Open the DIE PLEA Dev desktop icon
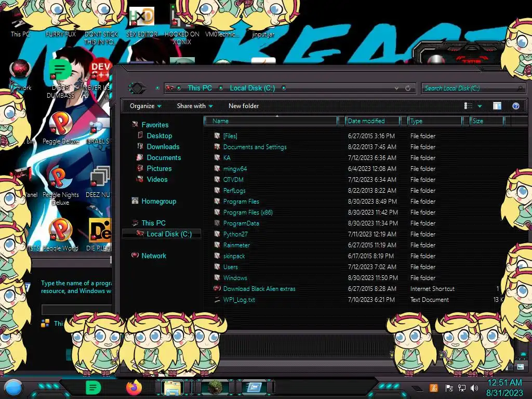532x399 pixels. pos(99,235)
